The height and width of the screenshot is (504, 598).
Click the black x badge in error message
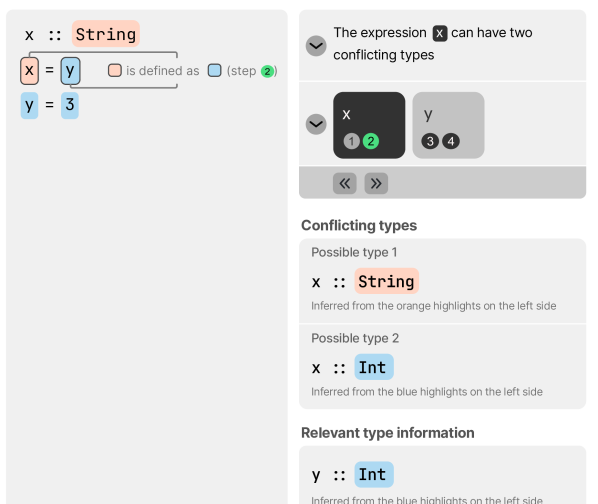click(x=439, y=33)
